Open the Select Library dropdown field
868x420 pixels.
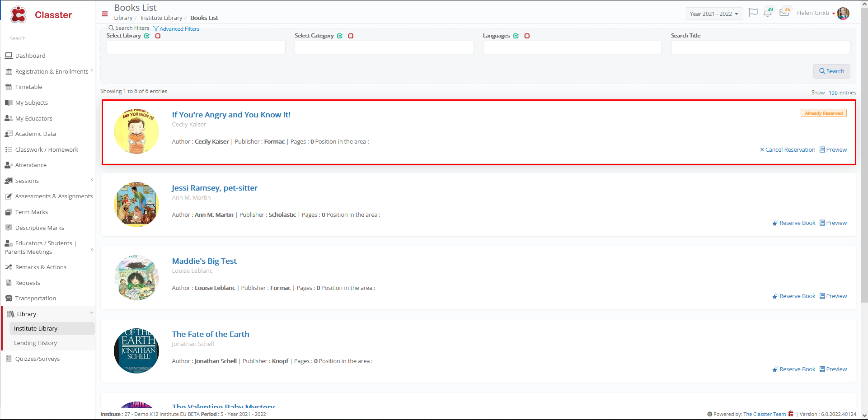[x=196, y=47]
